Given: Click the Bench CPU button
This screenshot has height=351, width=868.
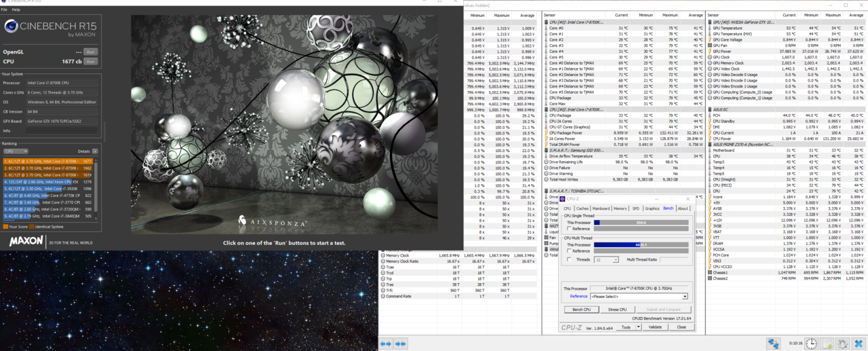Looking at the screenshot, I should click(x=581, y=310).
